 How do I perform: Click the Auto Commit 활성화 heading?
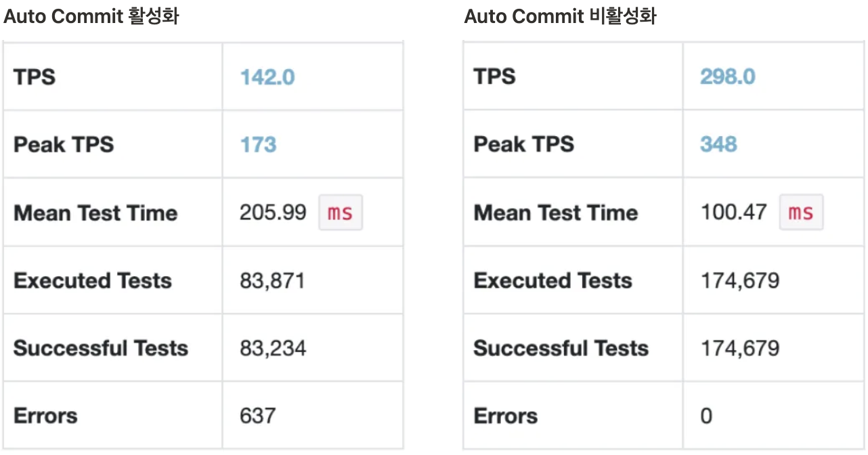tap(91, 16)
